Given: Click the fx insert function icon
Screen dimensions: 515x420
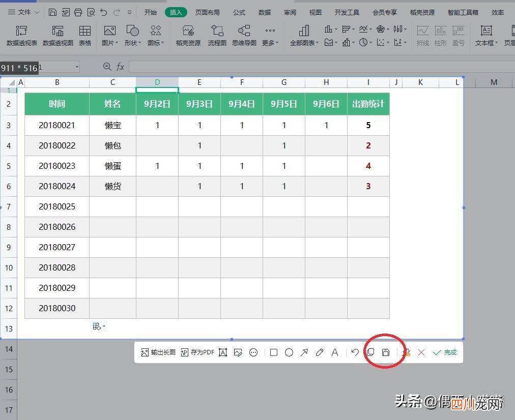Looking at the screenshot, I should 120,67.
